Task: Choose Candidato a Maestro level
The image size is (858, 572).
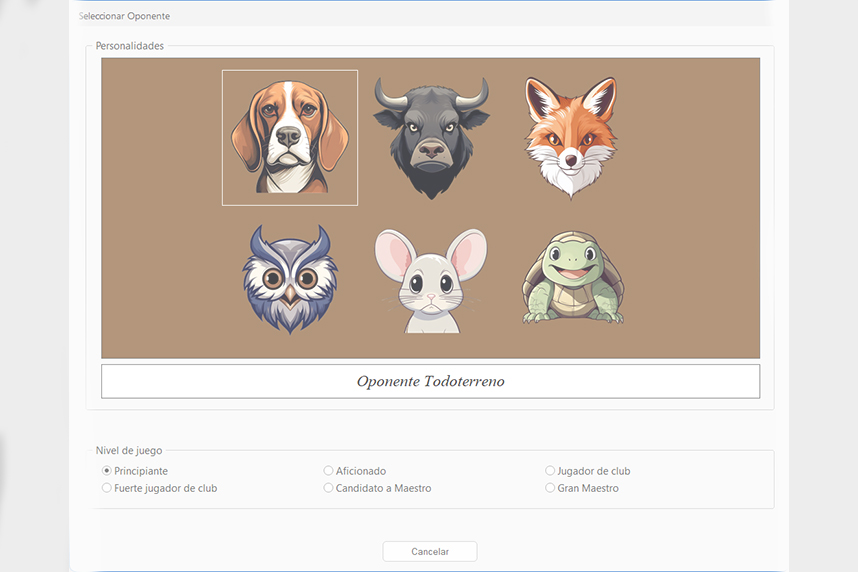Action: click(x=328, y=488)
